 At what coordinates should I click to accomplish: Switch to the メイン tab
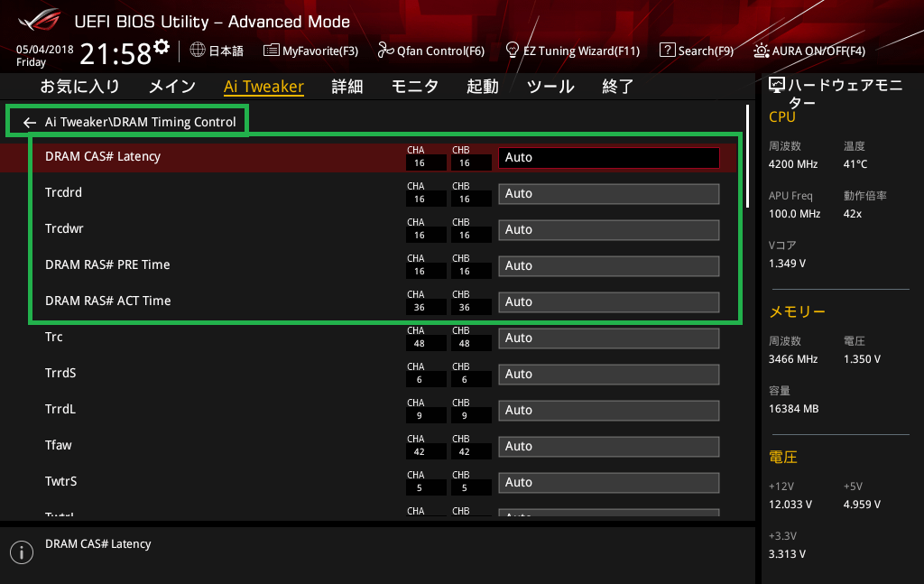tap(172, 87)
